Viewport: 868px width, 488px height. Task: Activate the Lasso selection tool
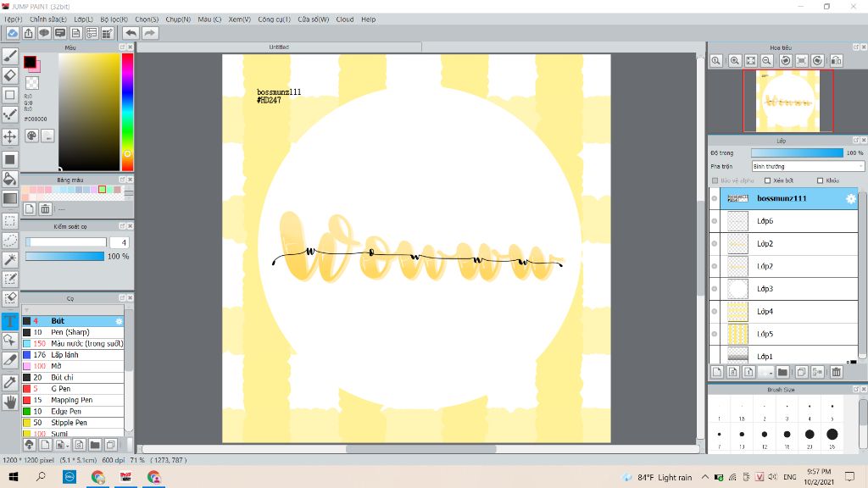[10, 240]
